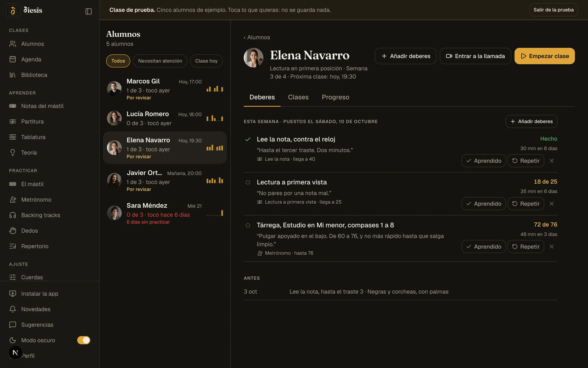Viewport: 588px width, 368px height.
Task: Open Novedades notifications
Action: click(x=50, y=309)
